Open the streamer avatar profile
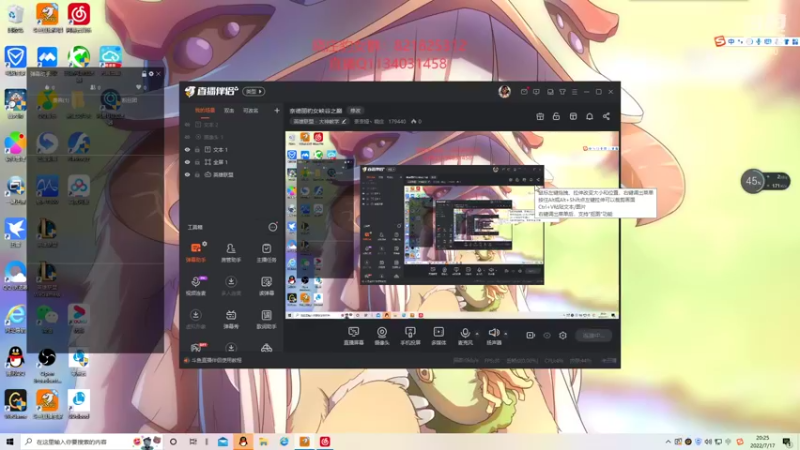The width and height of the screenshot is (800, 450). click(x=504, y=91)
